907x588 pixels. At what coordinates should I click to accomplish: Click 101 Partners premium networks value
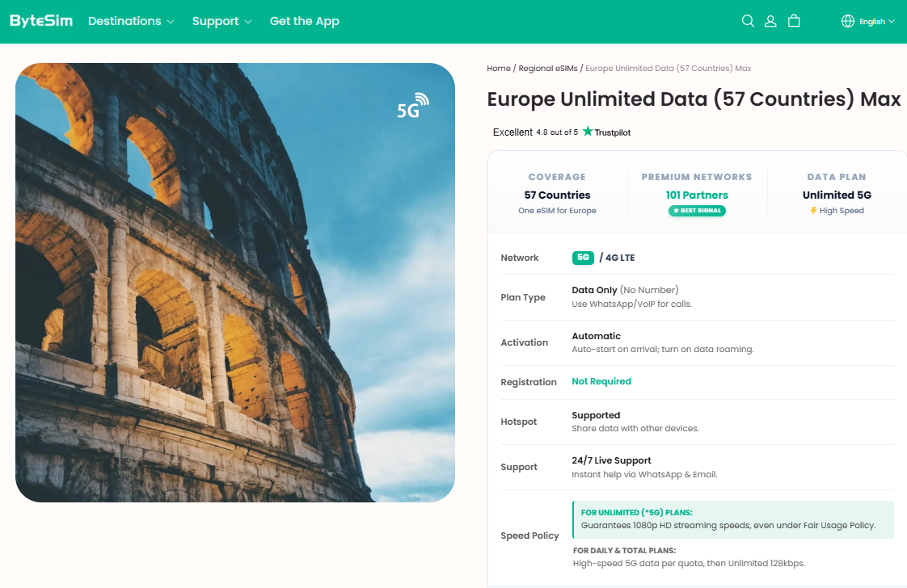point(697,195)
